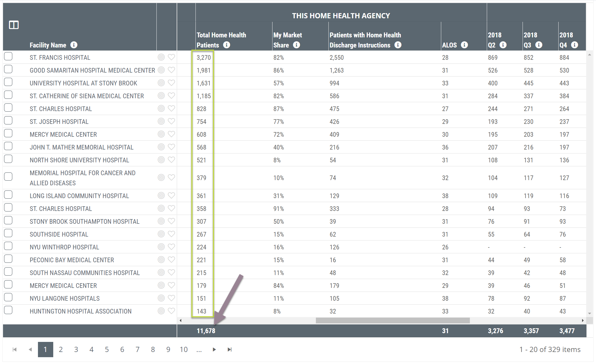The width and height of the screenshot is (596, 364).
Task: Tick the Huntington Hospital Association checkbox
Action: 8,310
